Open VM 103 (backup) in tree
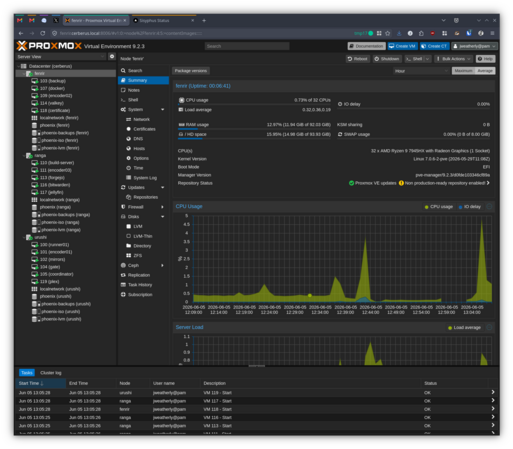513x449 pixels. click(53, 81)
